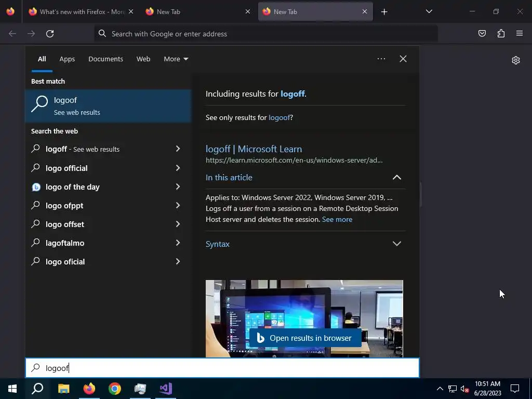The image size is (532, 399).
Task: Open File Explorer from taskbar
Action: click(x=63, y=389)
